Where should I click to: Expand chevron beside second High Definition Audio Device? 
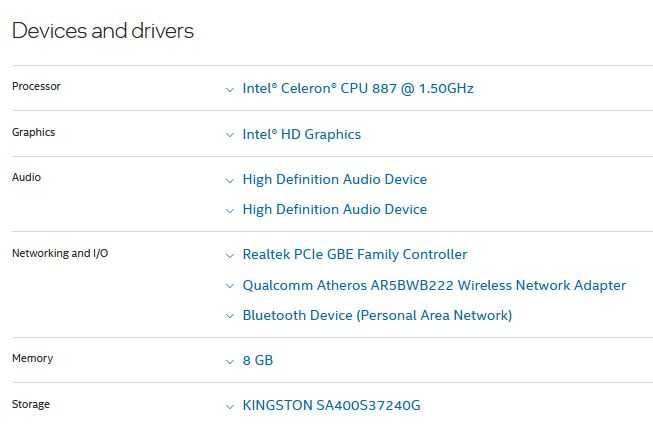coord(229,211)
